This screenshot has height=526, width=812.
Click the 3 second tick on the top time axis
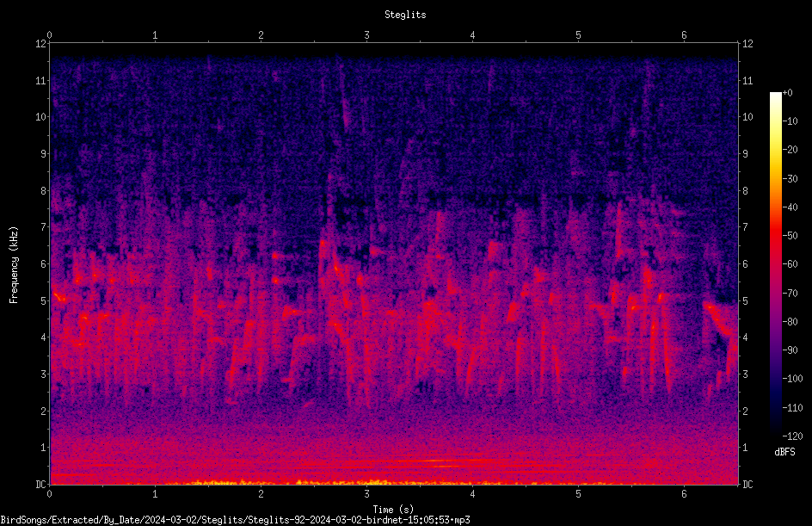point(366,35)
